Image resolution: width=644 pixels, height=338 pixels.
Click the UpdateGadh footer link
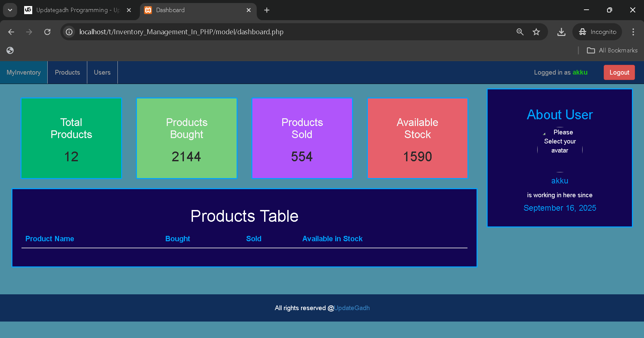coord(352,308)
